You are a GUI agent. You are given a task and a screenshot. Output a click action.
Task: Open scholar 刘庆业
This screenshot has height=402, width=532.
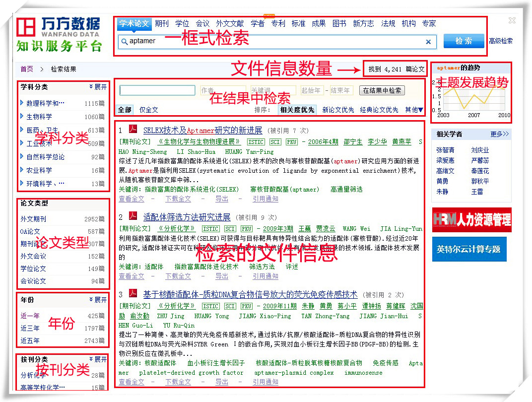click(480, 150)
